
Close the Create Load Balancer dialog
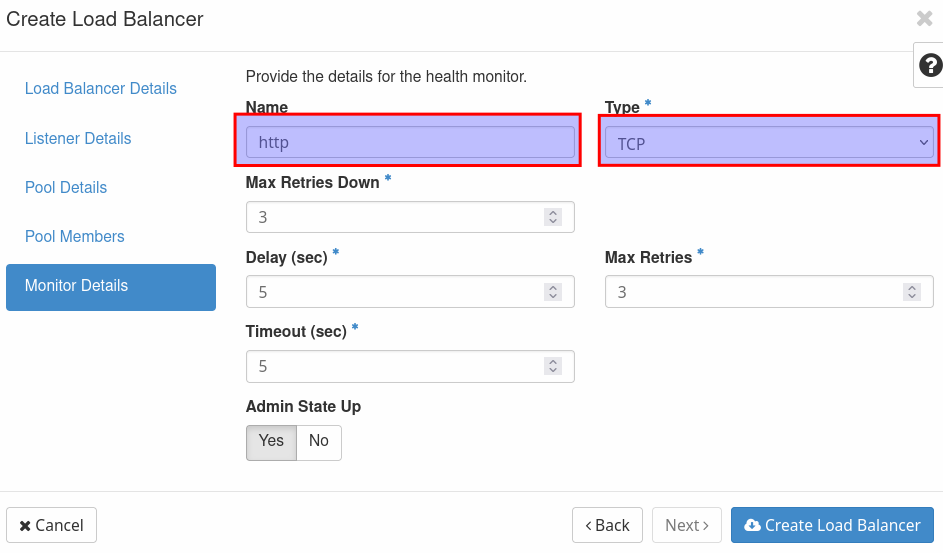click(924, 18)
